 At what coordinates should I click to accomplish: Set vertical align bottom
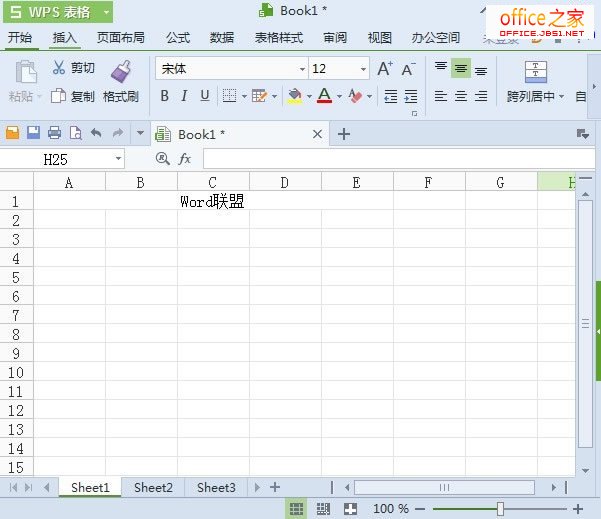coord(481,69)
